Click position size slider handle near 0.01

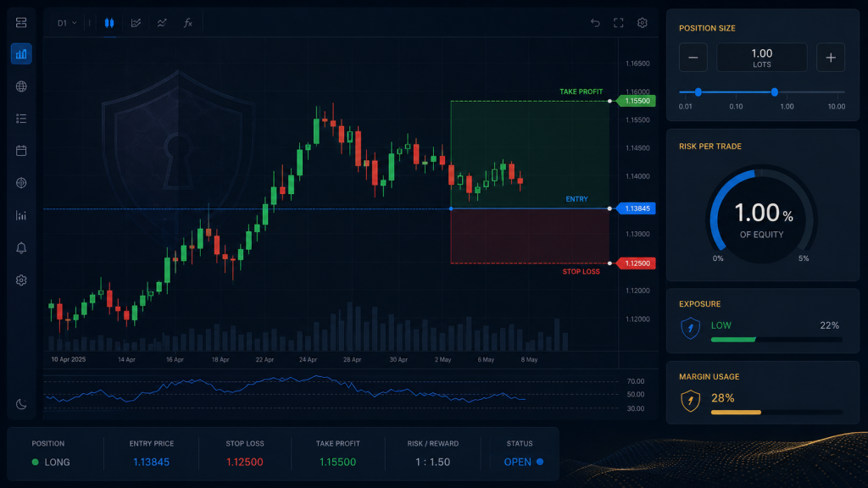pyautogui.click(x=698, y=92)
